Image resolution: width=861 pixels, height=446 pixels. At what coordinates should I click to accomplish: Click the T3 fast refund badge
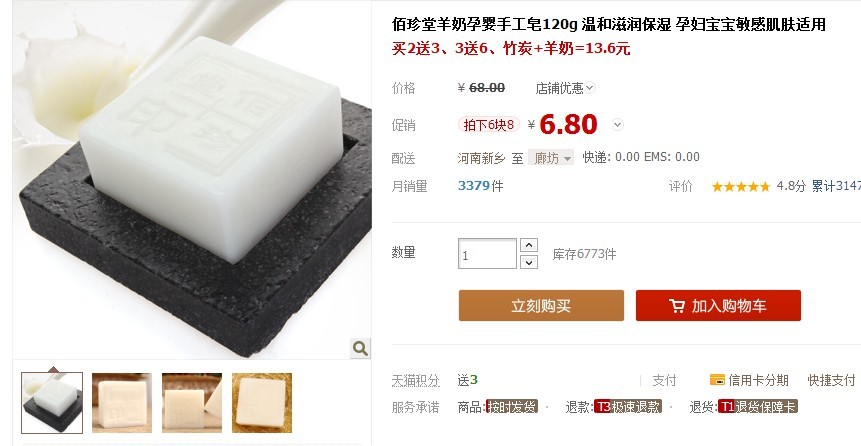click(628, 407)
